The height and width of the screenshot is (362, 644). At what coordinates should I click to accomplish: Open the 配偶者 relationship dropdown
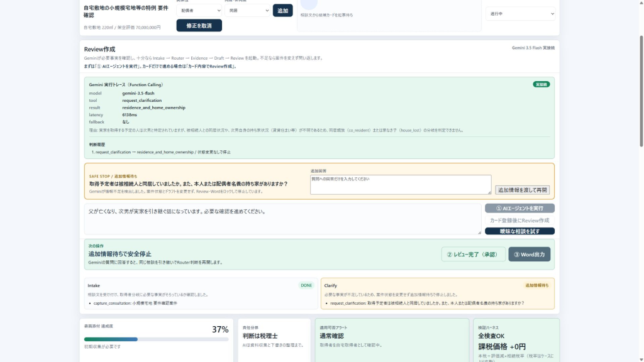click(x=199, y=10)
